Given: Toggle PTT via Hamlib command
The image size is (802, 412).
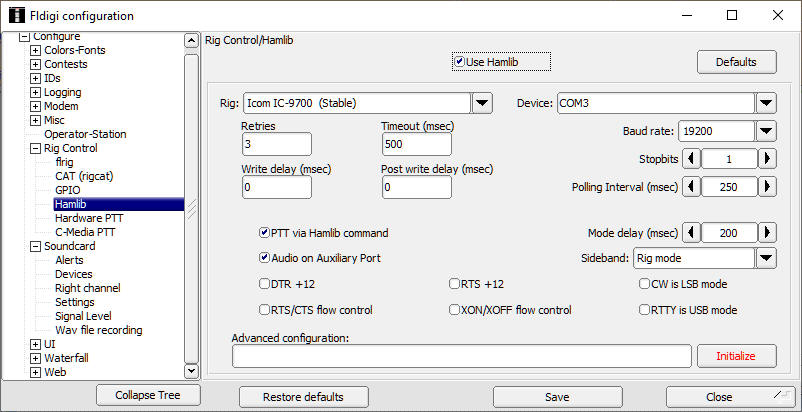Looking at the screenshot, I should point(264,233).
